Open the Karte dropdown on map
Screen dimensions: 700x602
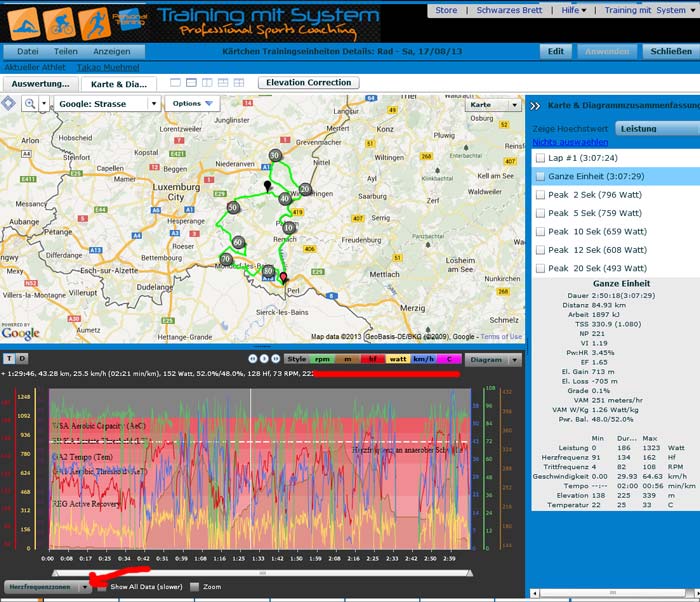tap(494, 105)
